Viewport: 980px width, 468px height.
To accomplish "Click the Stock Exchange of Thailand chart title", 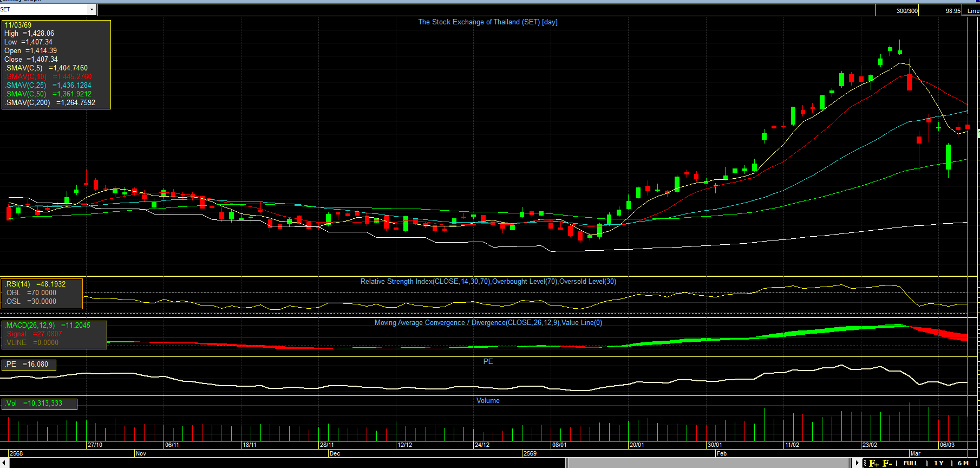I will click(488, 22).
